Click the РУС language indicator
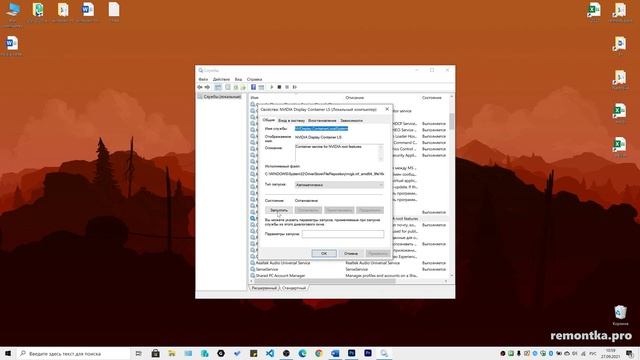The image size is (640, 360). 593,353
